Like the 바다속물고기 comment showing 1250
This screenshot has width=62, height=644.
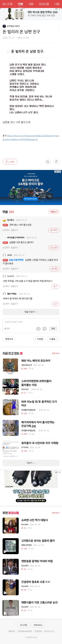(x=54, y=248)
